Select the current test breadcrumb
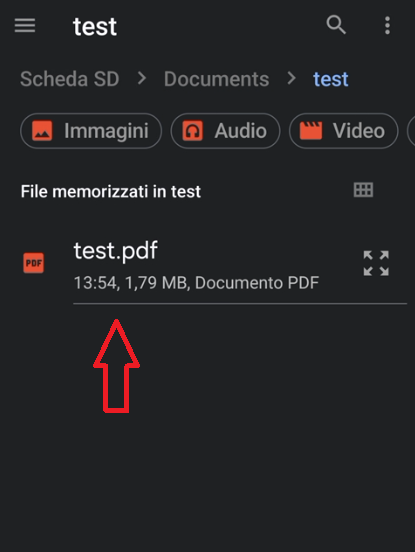The image size is (415, 552). [x=331, y=79]
